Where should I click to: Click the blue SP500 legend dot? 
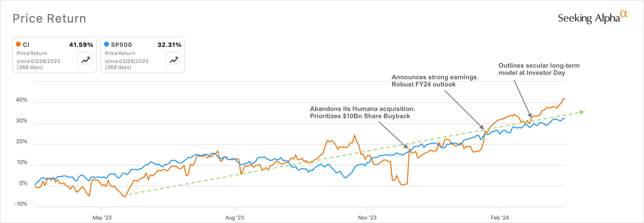click(107, 44)
